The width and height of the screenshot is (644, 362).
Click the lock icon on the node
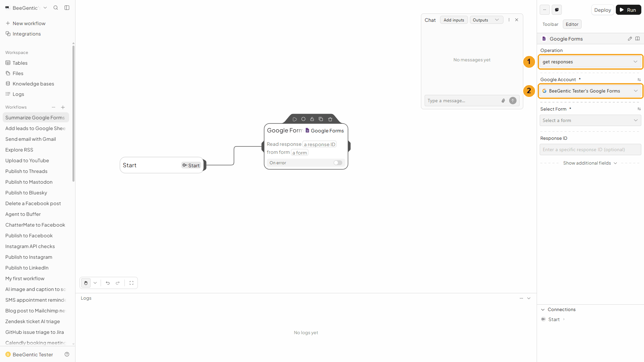(312, 119)
